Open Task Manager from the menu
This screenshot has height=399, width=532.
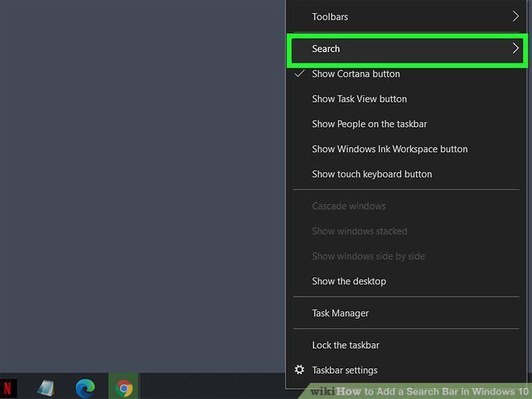406,313
